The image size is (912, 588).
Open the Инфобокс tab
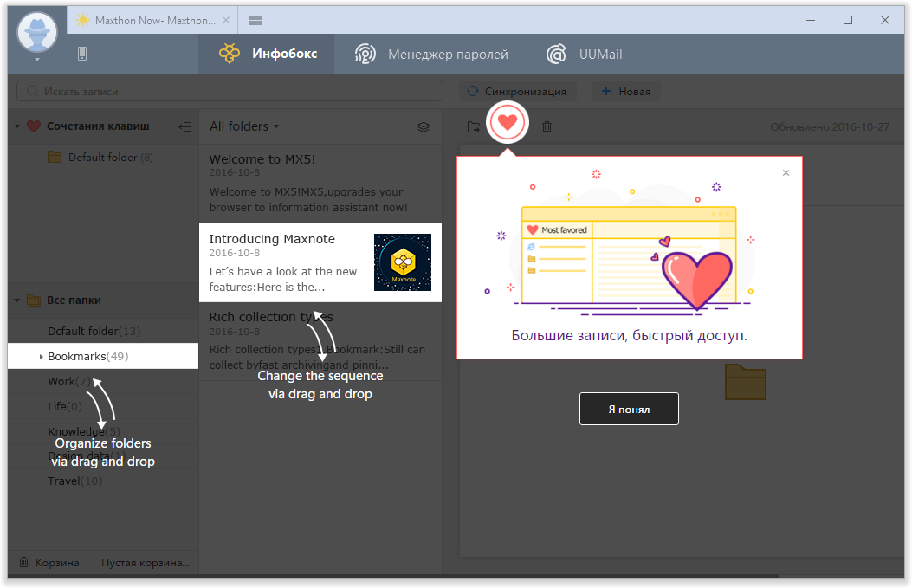267,54
